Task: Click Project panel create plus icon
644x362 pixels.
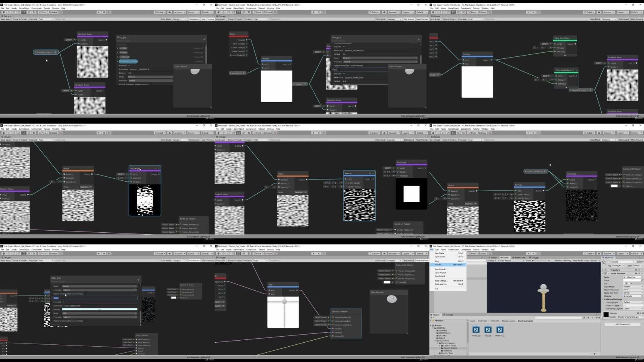Action: [431, 318]
